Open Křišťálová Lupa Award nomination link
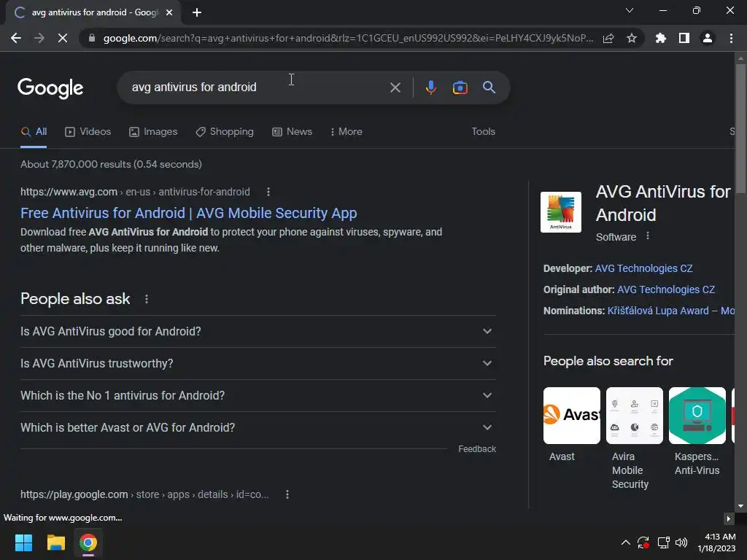Image resolution: width=747 pixels, height=560 pixels. coord(671,311)
